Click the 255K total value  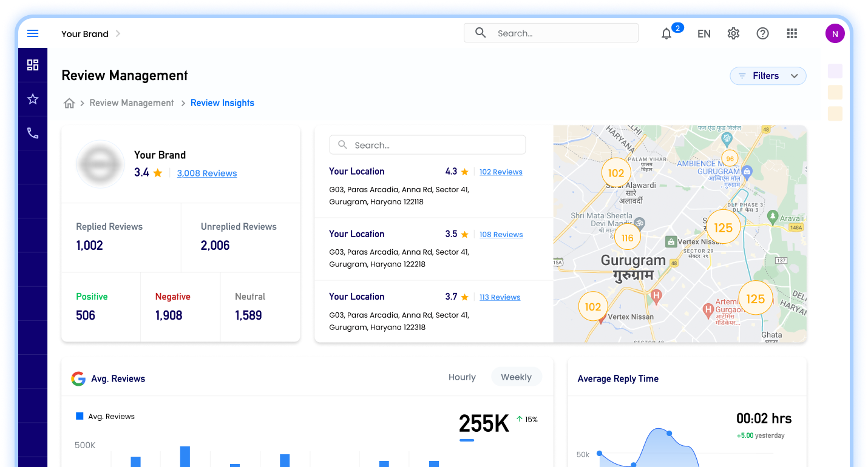tap(484, 424)
